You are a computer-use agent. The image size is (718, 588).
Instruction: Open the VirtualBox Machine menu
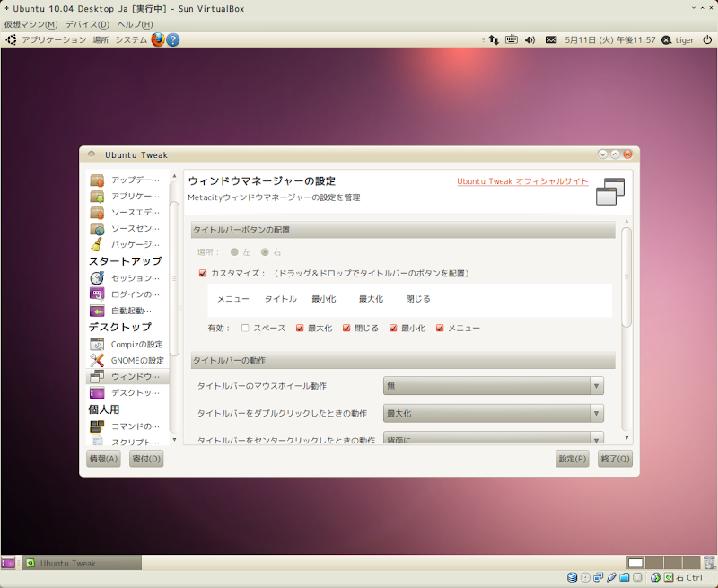(x=31, y=24)
